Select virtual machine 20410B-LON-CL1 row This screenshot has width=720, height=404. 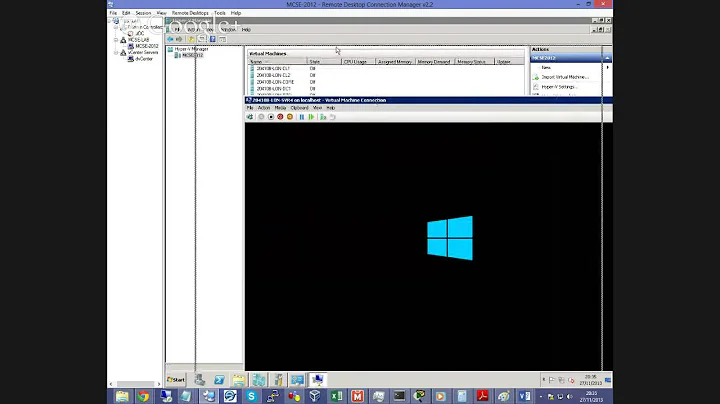coord(385,68)
